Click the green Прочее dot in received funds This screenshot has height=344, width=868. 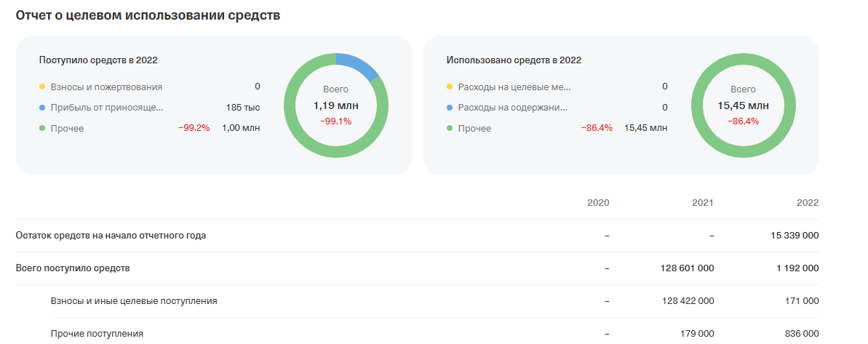(41, 128)
